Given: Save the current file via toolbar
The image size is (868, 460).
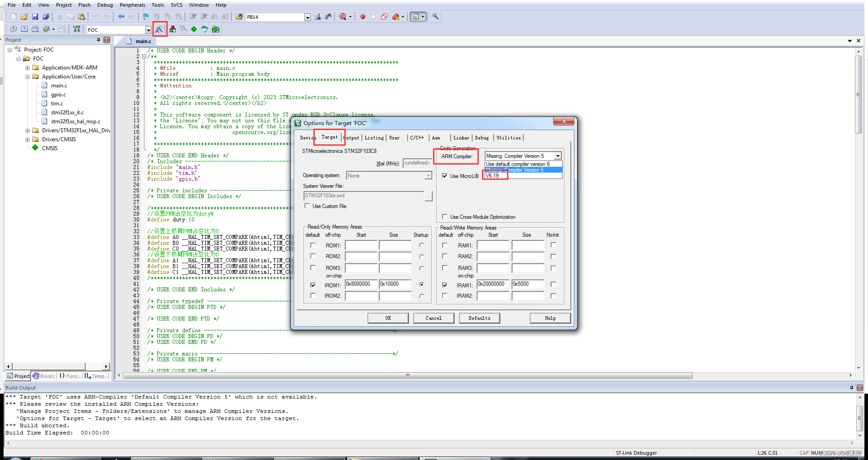Looking at the screenshot, I should (35, 17).
